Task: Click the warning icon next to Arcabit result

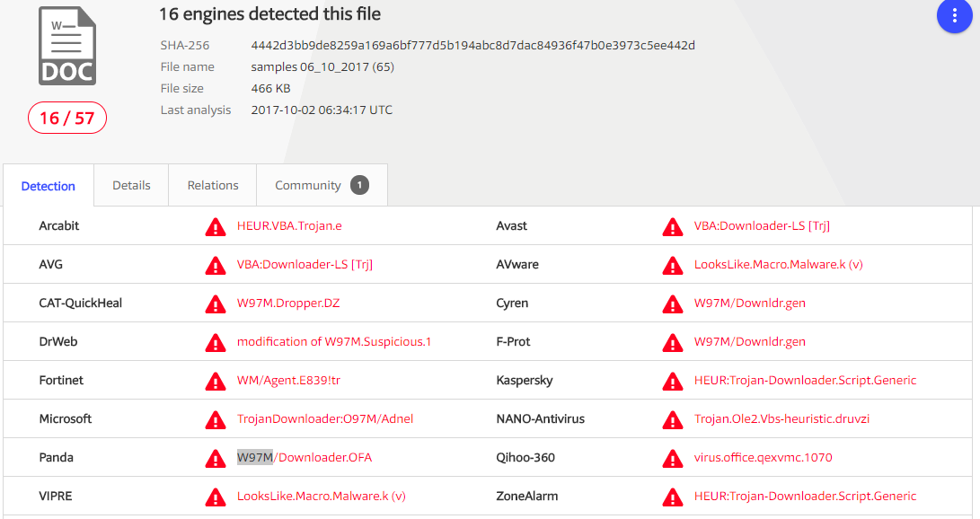Action: tap(216, 226)
